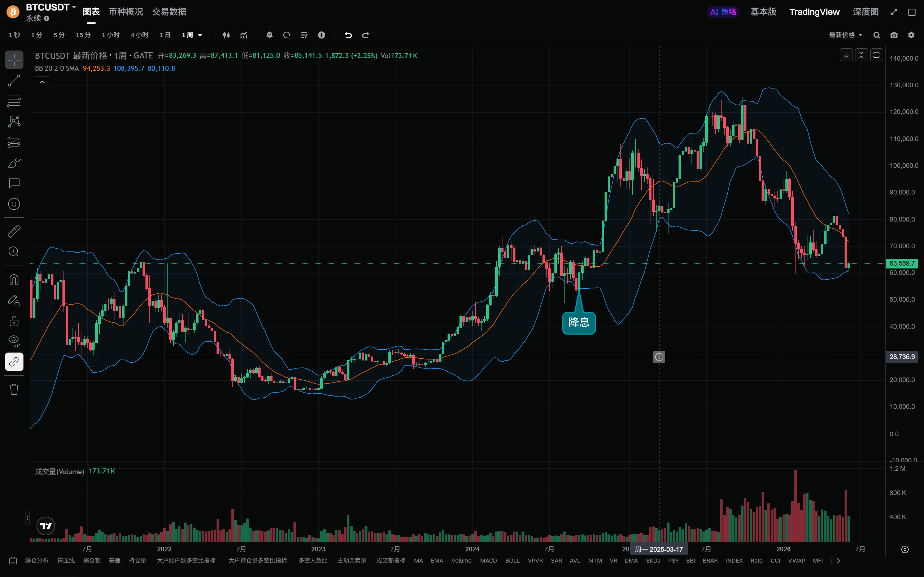Toggle the magnet snap mode

[14, 280]
